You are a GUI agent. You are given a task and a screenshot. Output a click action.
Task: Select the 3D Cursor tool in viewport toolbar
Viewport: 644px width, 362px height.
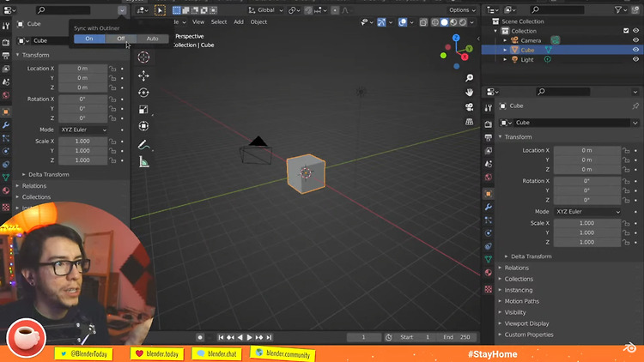(x=143, y=57)
